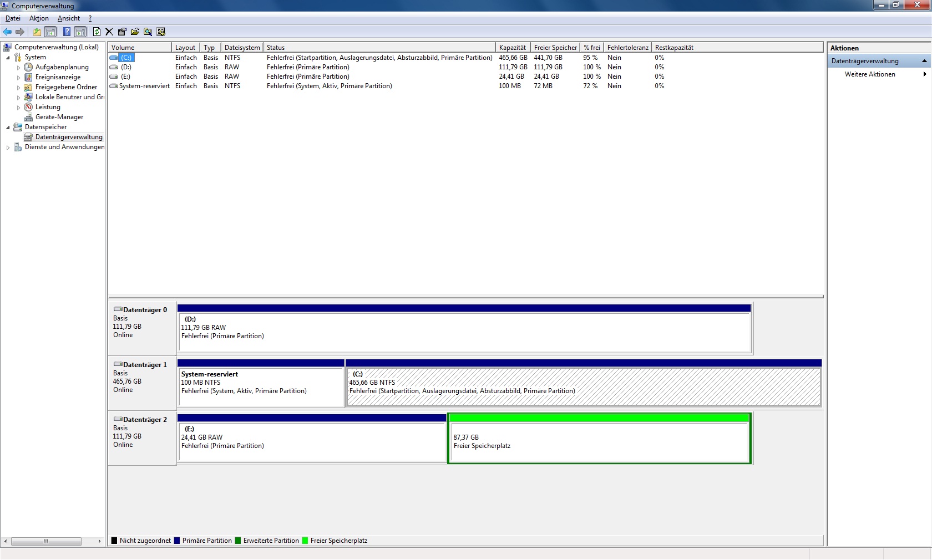Select Datenträgerverwaltung in the tree

69,137
